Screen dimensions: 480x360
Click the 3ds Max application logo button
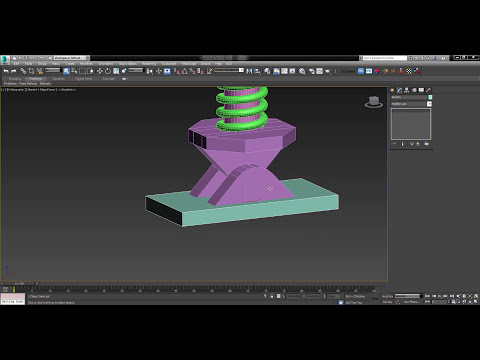point(5,60)
